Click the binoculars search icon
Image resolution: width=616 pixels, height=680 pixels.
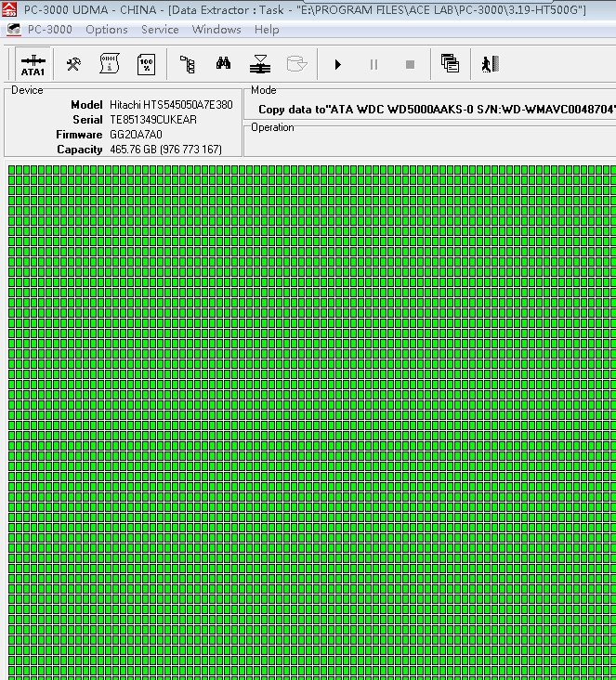(223, 64)
